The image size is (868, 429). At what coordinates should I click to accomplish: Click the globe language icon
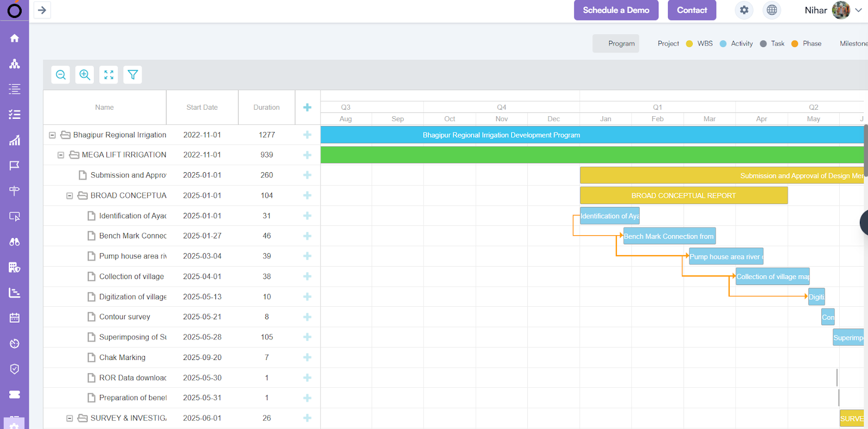click(771, 10)
